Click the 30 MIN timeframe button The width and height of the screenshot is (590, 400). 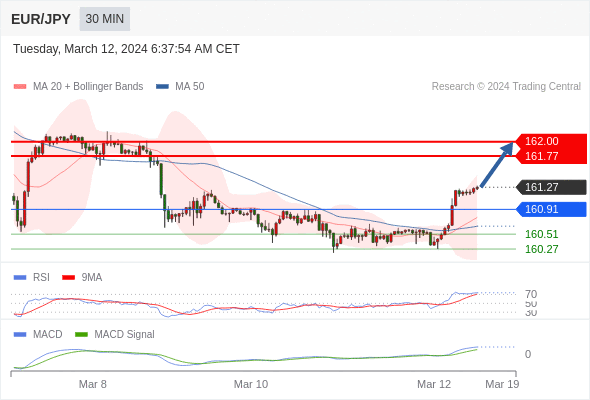tap(105, 19)
